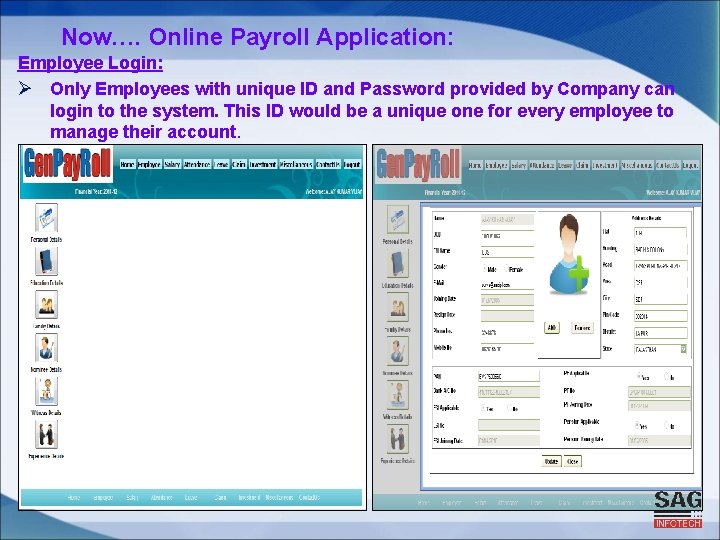Choose Yes for ESI Applicable
This screenshot has height=540, width=720.
point(483,407)
